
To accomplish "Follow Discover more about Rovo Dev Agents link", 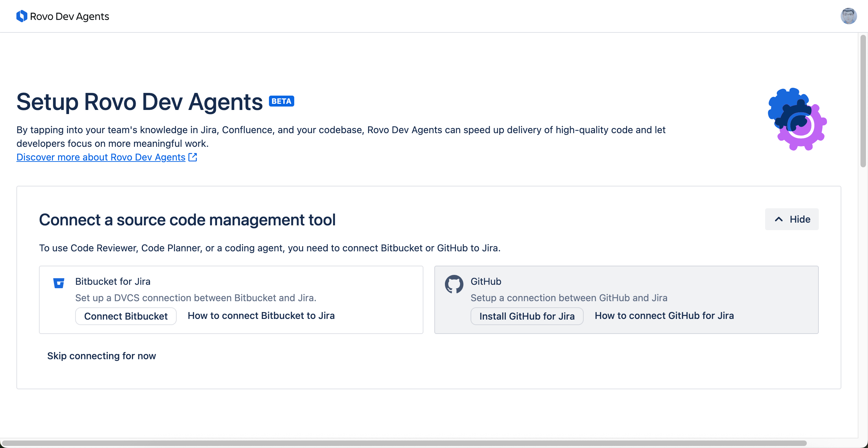I will [101, 157].
